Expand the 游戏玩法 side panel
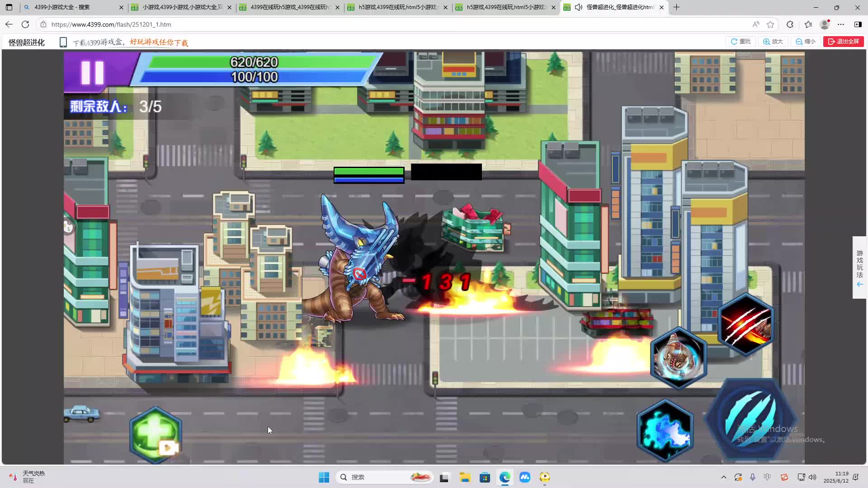The height and width of the screenshot is (488, 868). click(859, 267)
